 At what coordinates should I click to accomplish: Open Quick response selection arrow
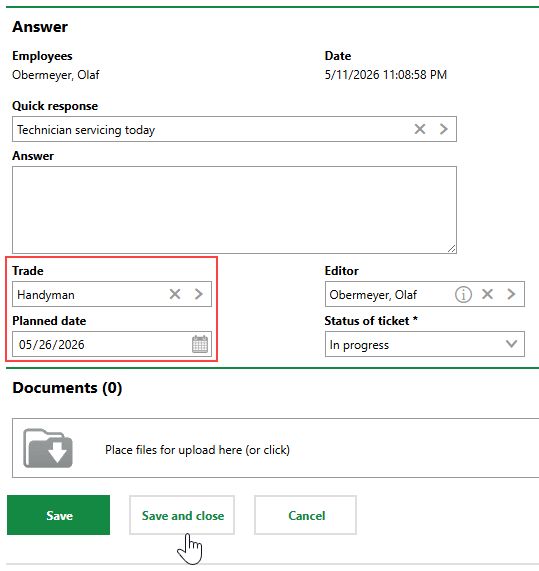[443, 129]
